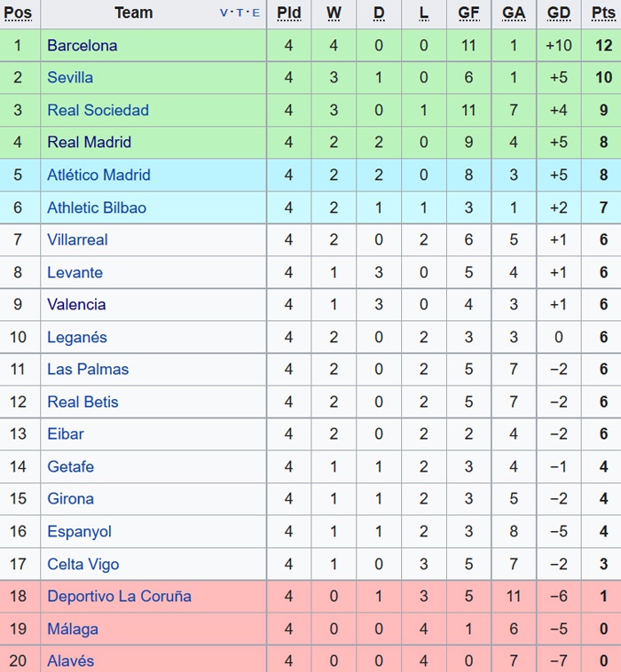Open the Sevilla team link
This screenshot has width=621, height=672.
tap(70, 78)
